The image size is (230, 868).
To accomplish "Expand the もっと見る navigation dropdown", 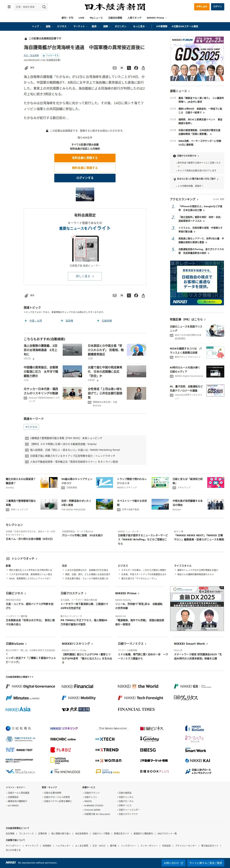I will [x=140, y=26].
